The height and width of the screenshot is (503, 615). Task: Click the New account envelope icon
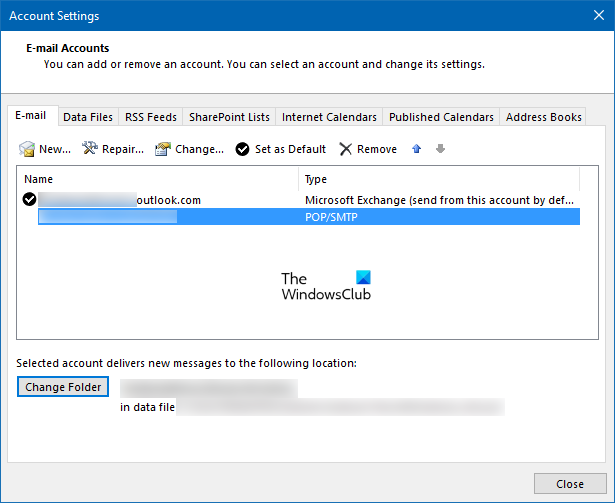[x=27, y=149]
